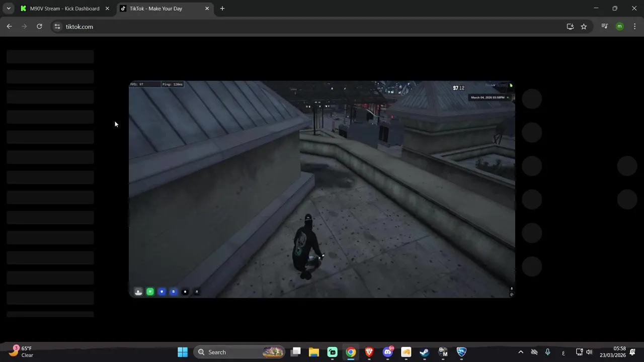The width and height of the screenshot is (644, 362).
Task: Open the Chrome profile avatar menu
Action: [619, 27]
